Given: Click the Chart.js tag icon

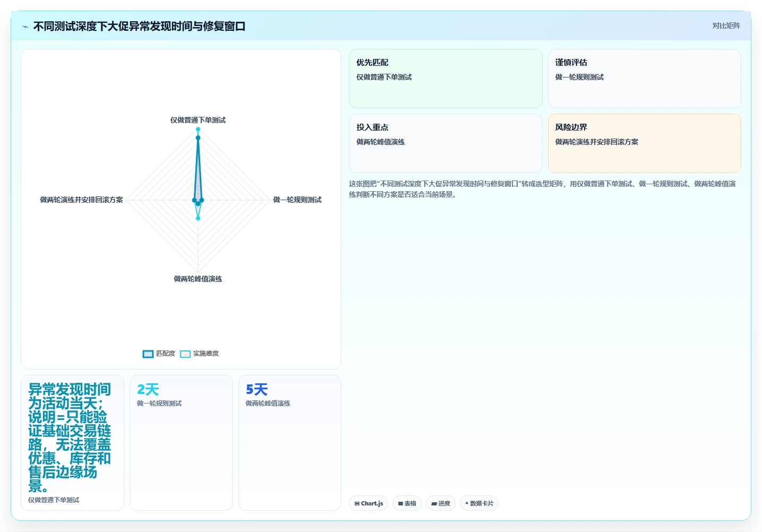Looking at the screenshot, I should (357, 503).
